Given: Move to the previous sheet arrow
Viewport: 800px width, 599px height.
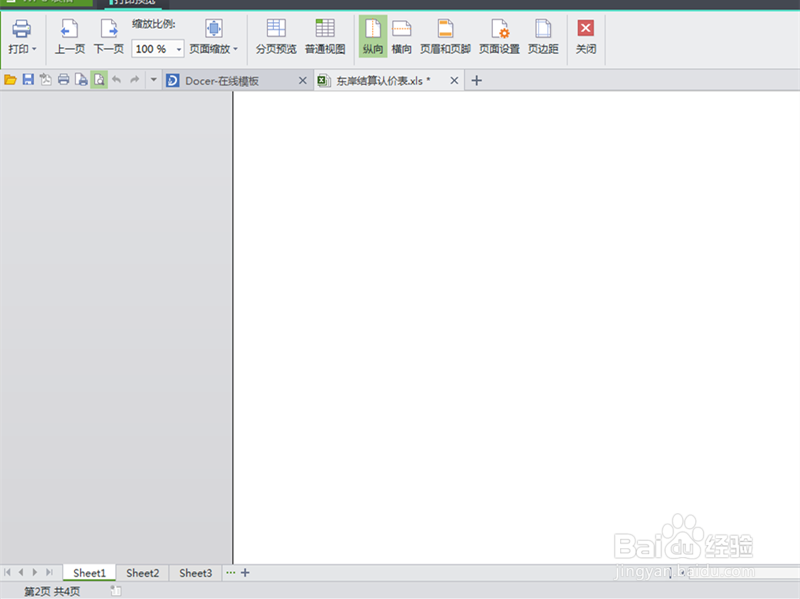Looking at the screenshot, I should [x=21, y=572].
